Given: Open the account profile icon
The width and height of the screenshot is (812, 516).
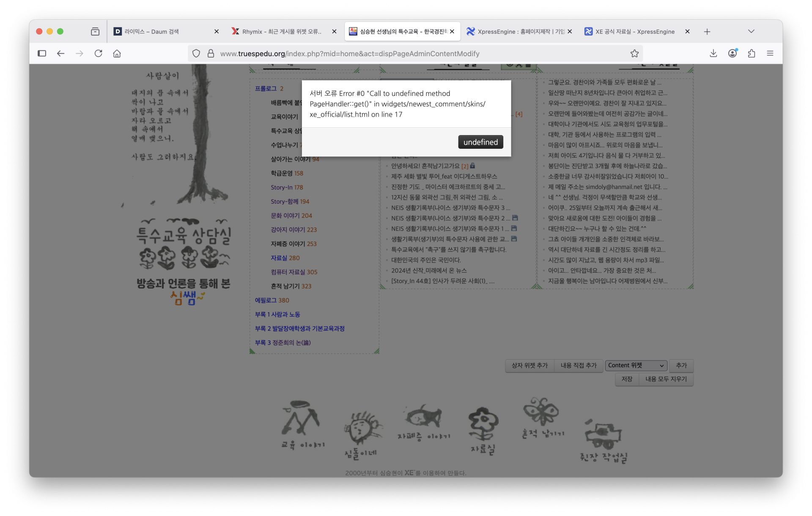Looking at the screenshot, I should (x=732, y=53).
